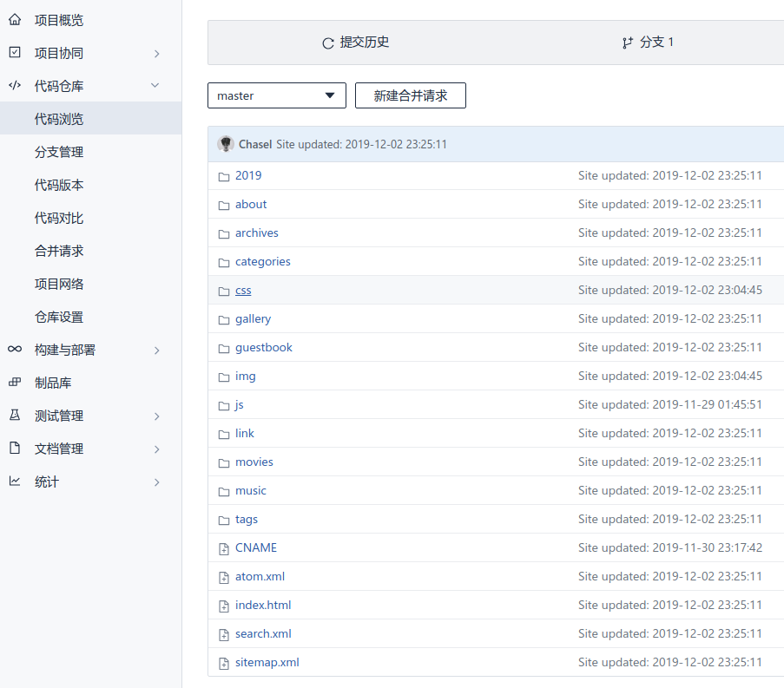Expand the 构建与部署 chevron

coord(156,351)
